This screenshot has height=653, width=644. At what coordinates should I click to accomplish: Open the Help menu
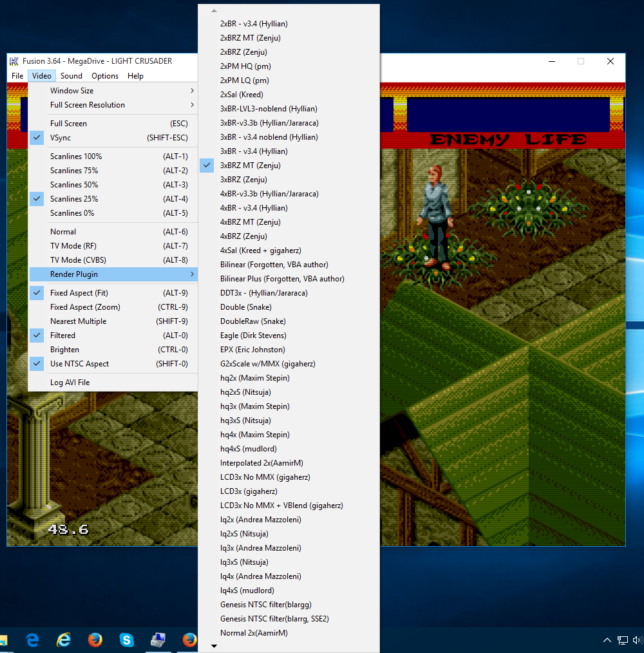pyautogui.click(x=135, y=76)
